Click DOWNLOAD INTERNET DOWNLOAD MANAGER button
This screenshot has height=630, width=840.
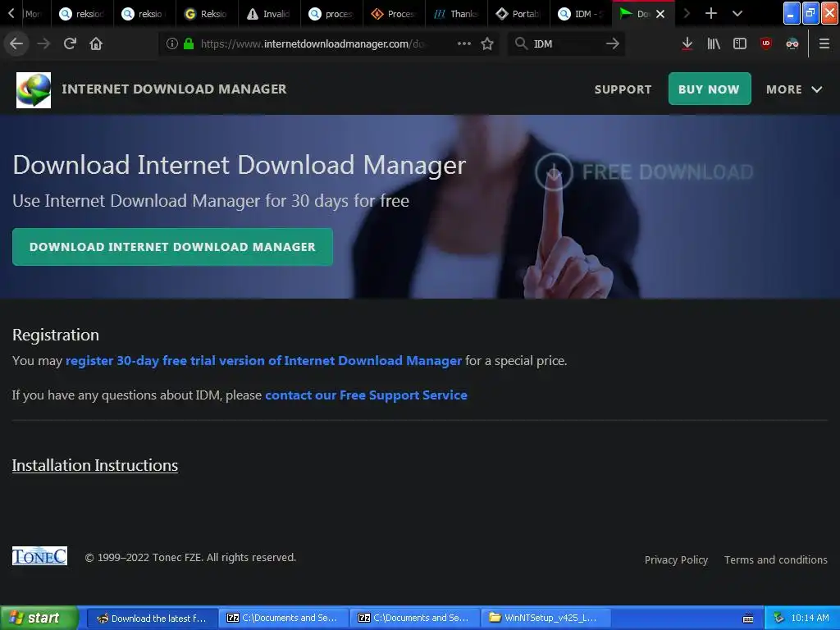pyautogui.click(x=172, y=247)
